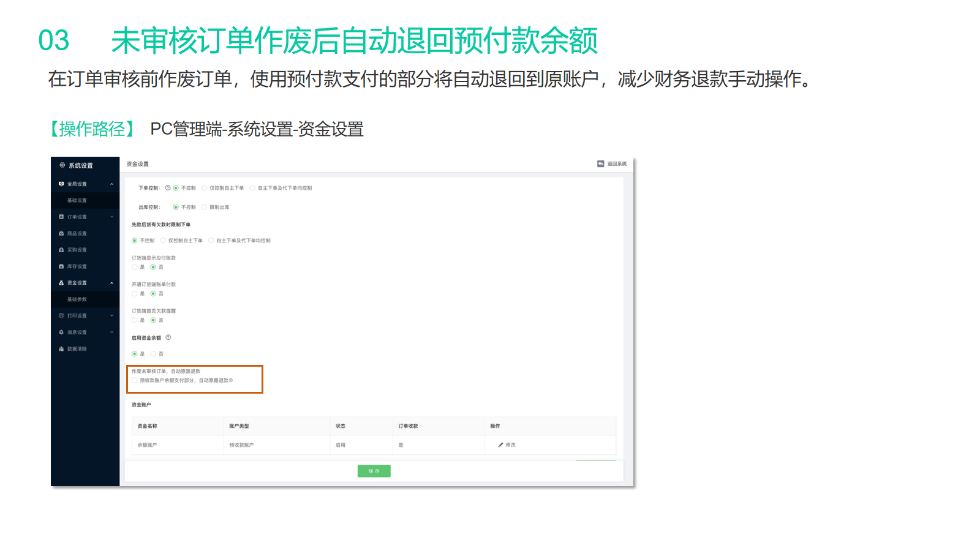The width and height of the screenshot is (980, 551).
Task: Click the 返回系统 back arrow icon
Action: pyautogui.click(x=601, y=163)
